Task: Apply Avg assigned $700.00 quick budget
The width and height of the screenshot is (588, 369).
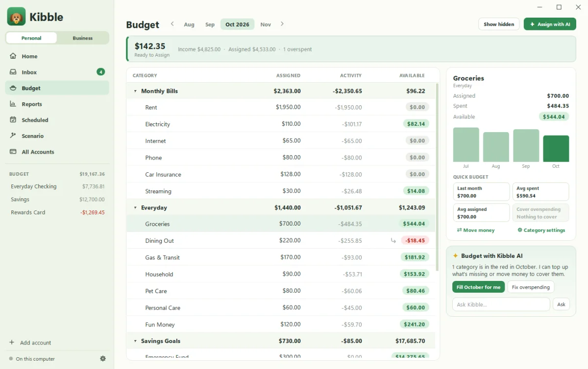Action: tap(481, 213)
